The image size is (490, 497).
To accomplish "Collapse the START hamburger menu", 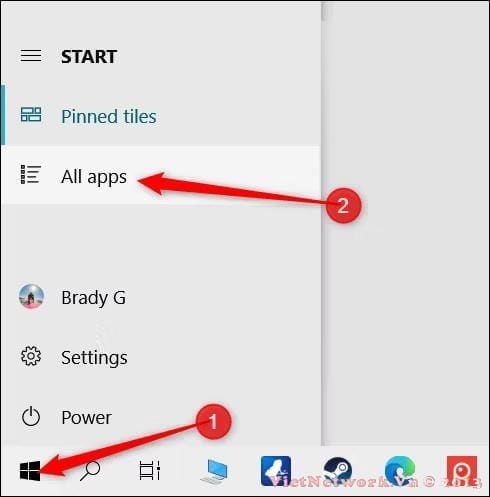I will (31, 56).
